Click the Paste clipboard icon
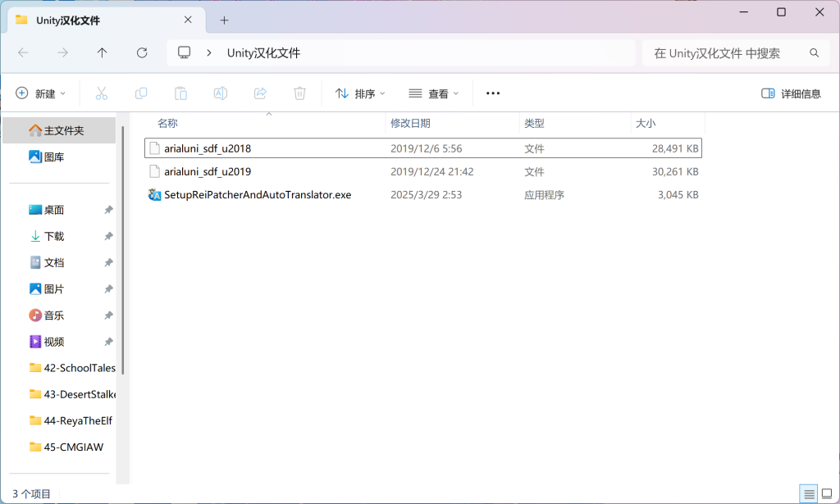Screen dimensions: 840x504 point(180,93)
